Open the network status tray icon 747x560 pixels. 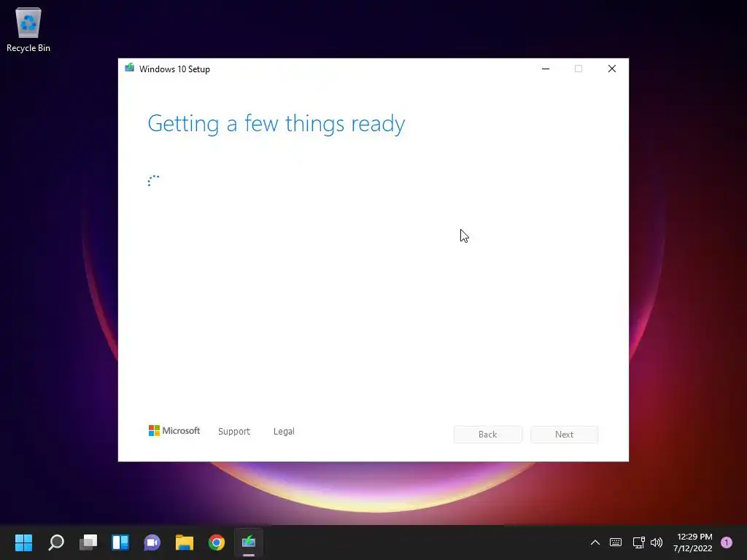coord(638,542)
